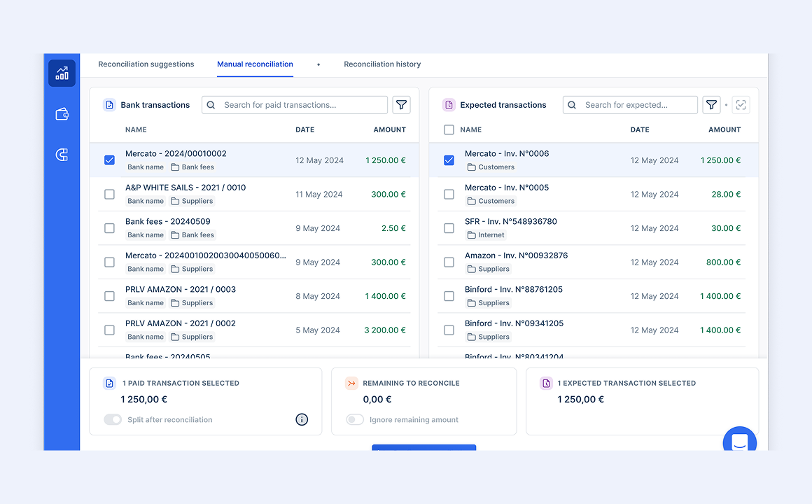Switch to Reconciliation suggestions tab
812x504 pixels.
[146, 64]
